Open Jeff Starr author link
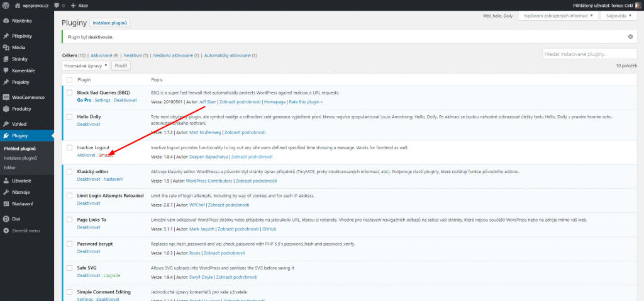 click(x=208, y=101)
